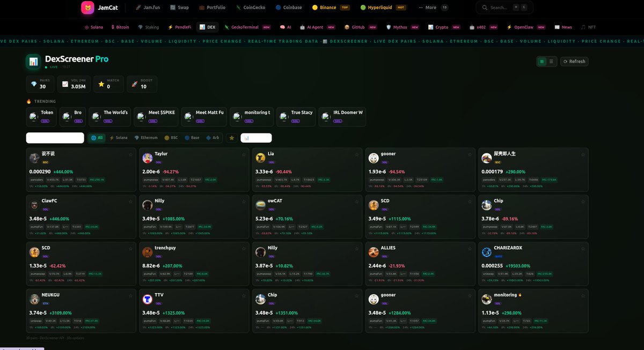Viewport: 644px width, 350px height.
Task: Open trending item Bro
Action: coord(73,117)
